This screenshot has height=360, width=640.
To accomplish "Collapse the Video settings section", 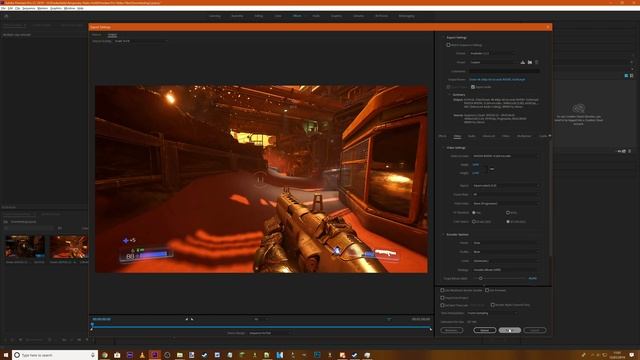I will point(443,148).
